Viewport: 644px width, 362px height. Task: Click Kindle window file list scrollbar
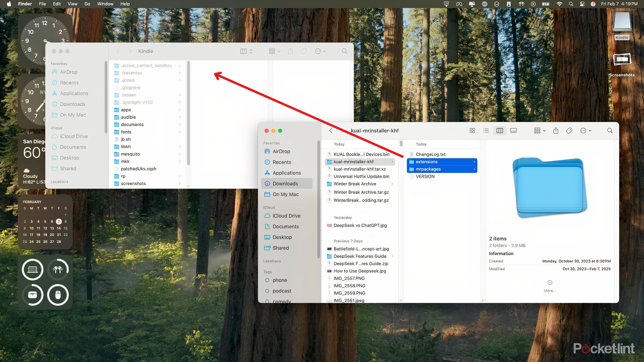[188, 113]
